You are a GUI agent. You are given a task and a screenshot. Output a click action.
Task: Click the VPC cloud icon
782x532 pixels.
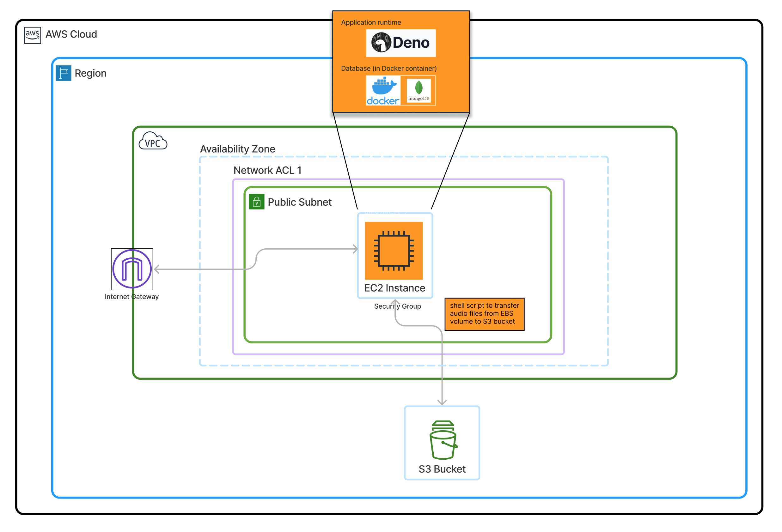pos(153,141)
